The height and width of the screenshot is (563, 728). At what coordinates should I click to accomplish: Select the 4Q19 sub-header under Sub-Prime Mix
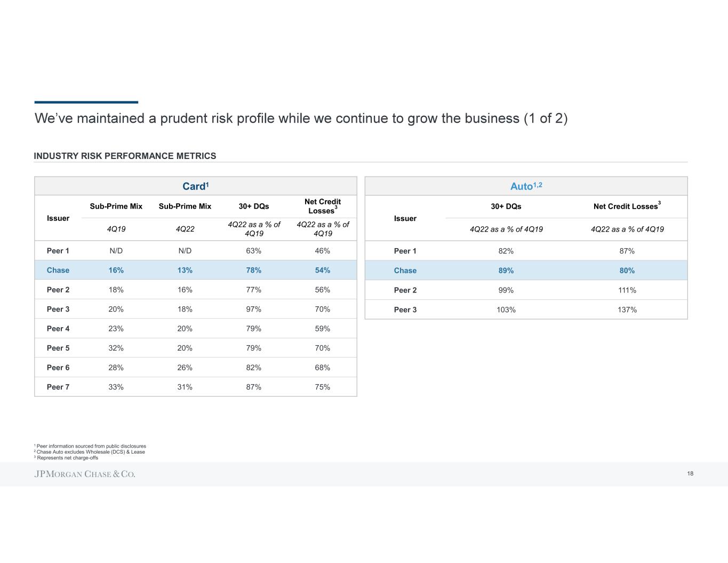point(116,229)
